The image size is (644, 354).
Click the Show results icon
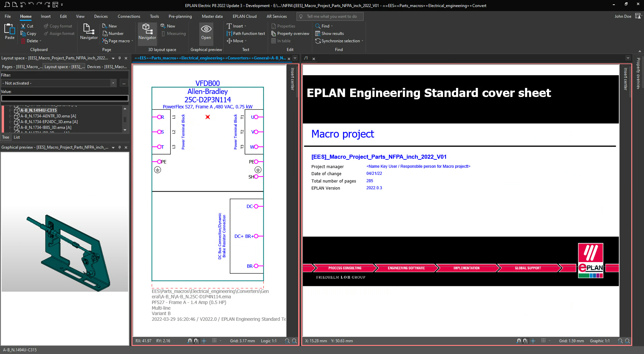318,34
